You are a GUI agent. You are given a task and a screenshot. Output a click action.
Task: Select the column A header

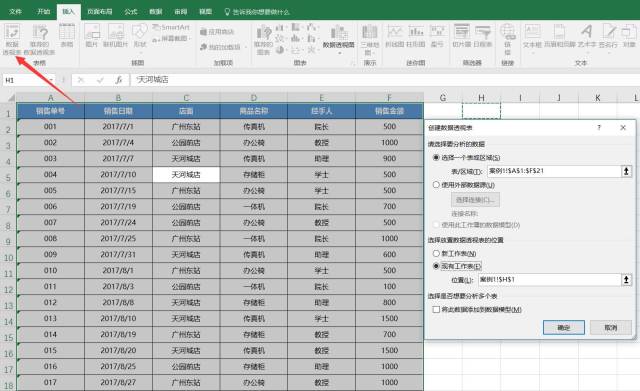click(x=51, y=98)
